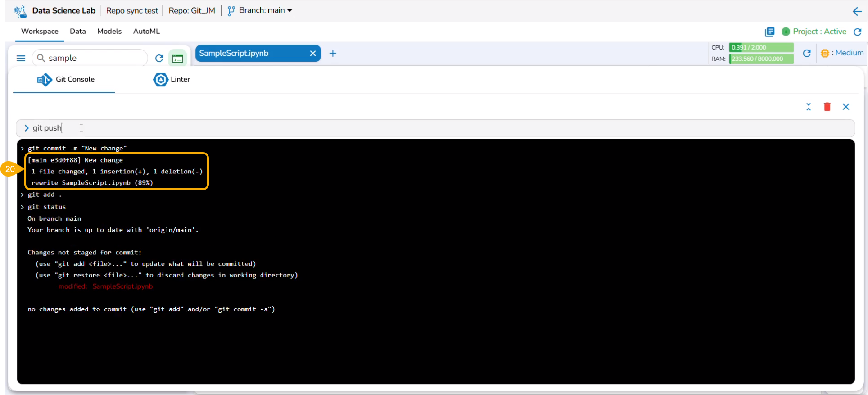Screen dimensions: 868x395
Task: Close the SampleScript.ipynb tab
Action: 313,53
